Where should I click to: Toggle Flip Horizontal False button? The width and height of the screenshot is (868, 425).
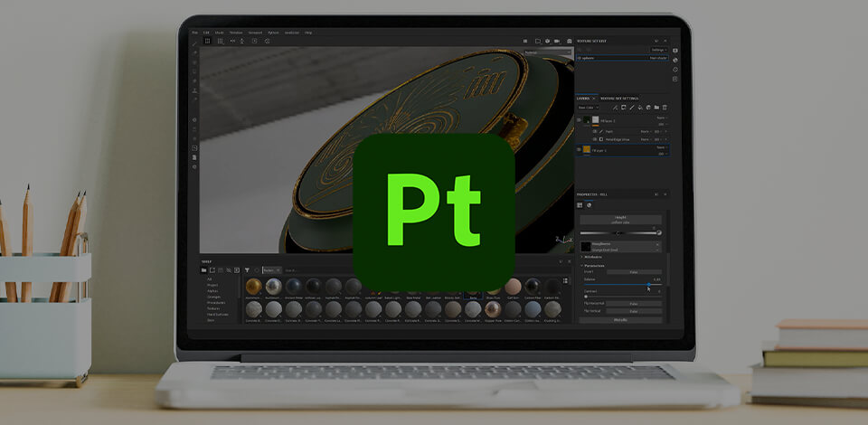634,304
